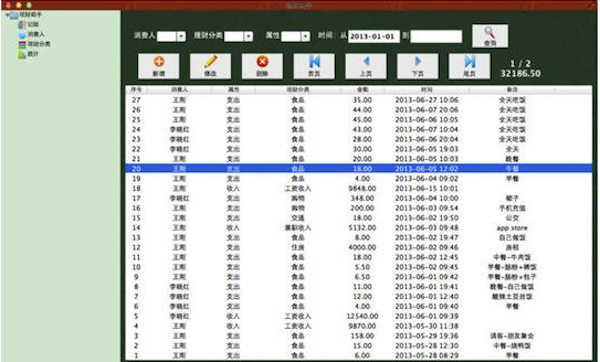The height and width of the screenshot is (362, 600).
Task: Select the row with amount 28.00
Action: pos(359,139)
